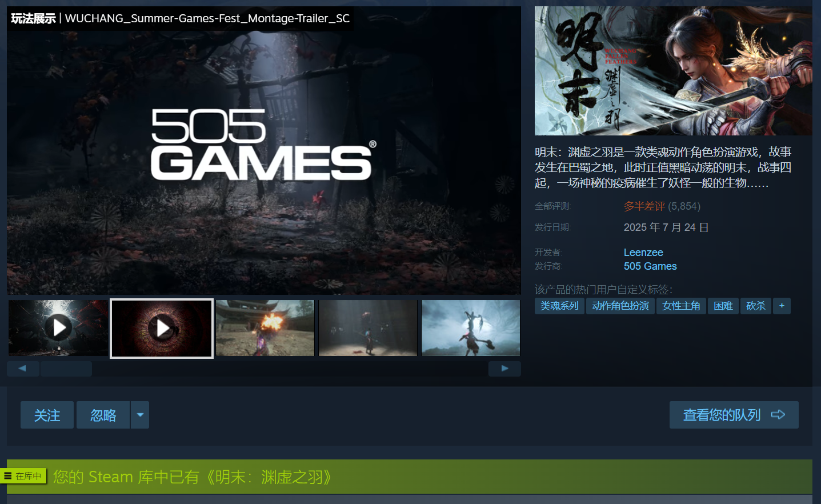
Task: Click 查看您的队列 button
Action: [734, 415]
